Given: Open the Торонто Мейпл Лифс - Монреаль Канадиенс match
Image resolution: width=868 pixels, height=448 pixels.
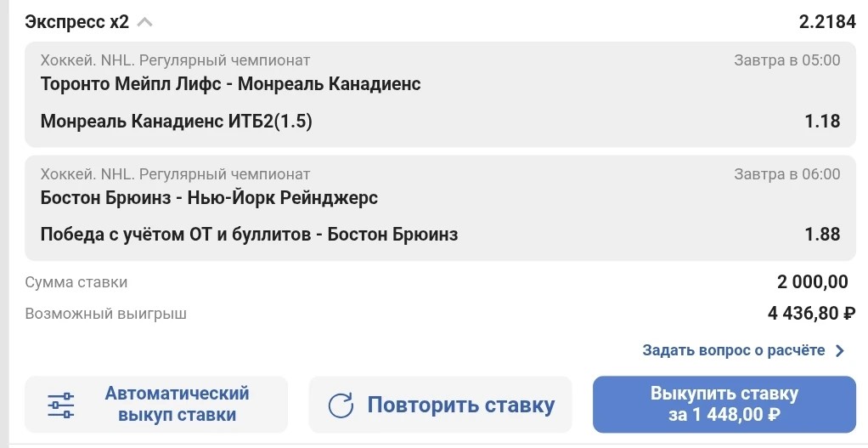Looking at the screenshot, I should coord(230,84).
